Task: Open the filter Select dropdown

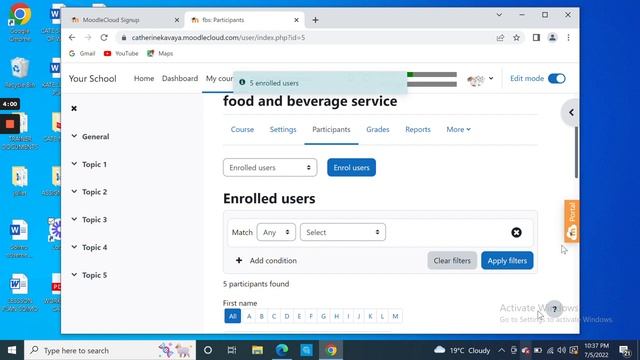Action: click(342, 232)
